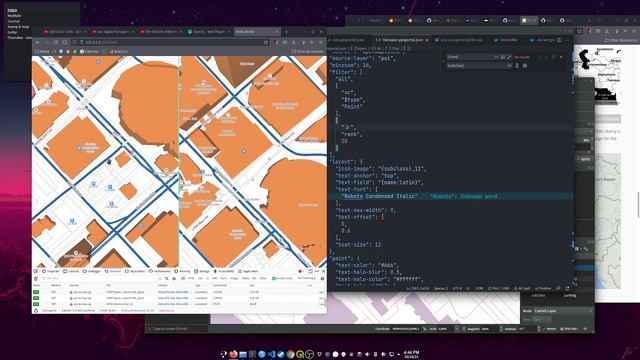Toggle the Render checkbox in QGIS status bar
Image resolution: width=640 pixels, height=360 pixels.
pos(549,329)
